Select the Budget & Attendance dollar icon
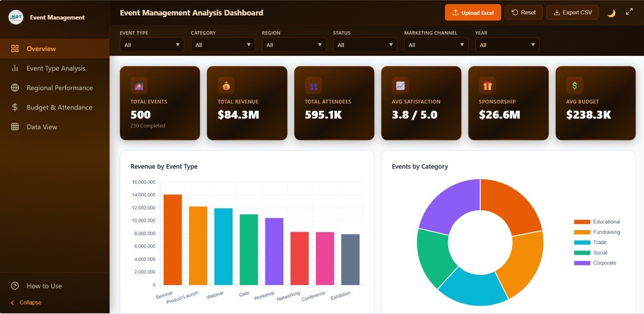The image size is (644, 314). click(x=14, y=107)
